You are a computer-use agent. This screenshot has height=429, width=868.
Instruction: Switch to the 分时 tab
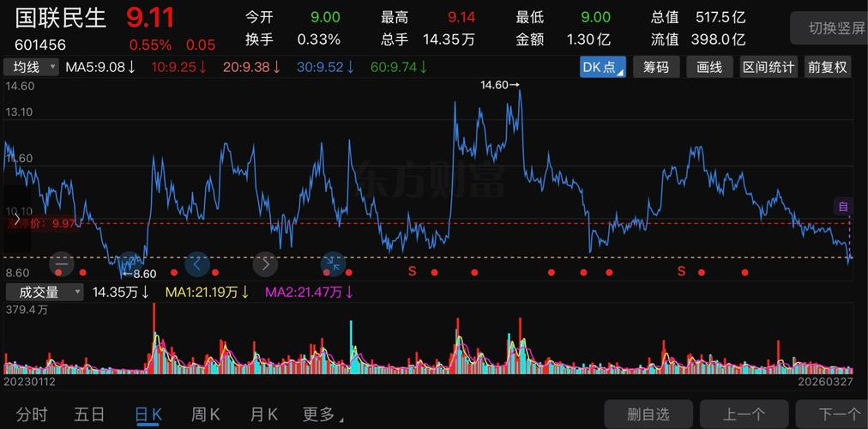[x=32, y=414]
